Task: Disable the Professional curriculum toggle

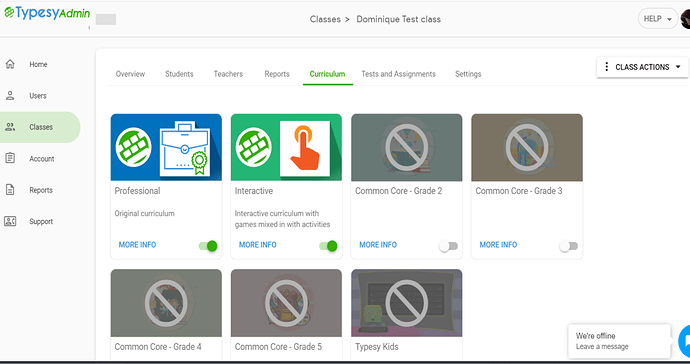Action: point(208,246)
